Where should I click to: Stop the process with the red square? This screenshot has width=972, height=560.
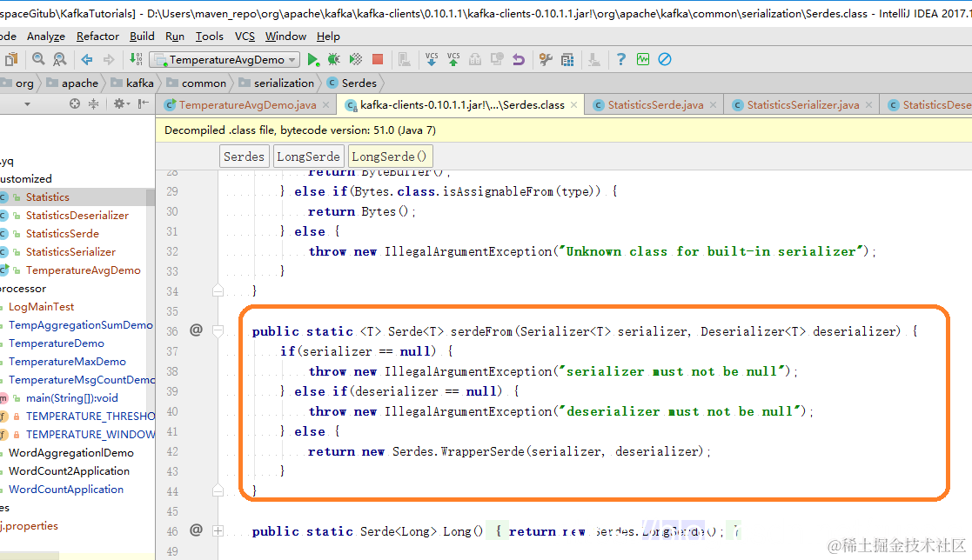click(378, 59)
